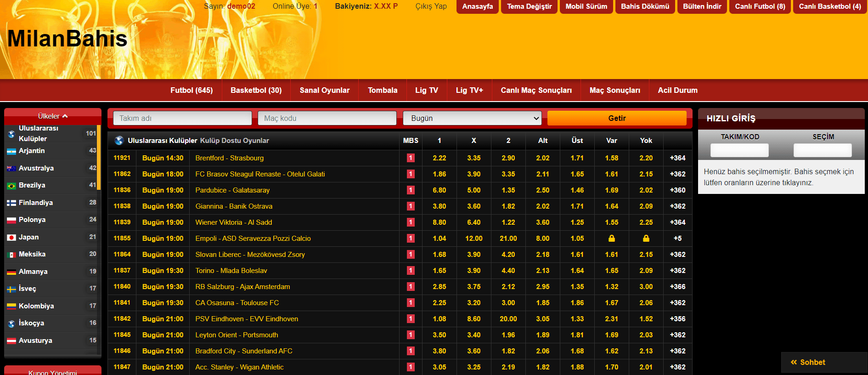Select Üst odds 1.86 for CA Osasuna match
Screen dimensions: 868x375
point(577,303)
